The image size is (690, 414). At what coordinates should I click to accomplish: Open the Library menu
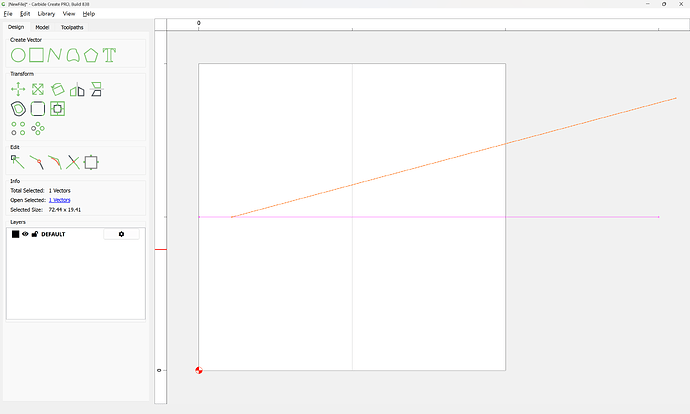(46, 14)
